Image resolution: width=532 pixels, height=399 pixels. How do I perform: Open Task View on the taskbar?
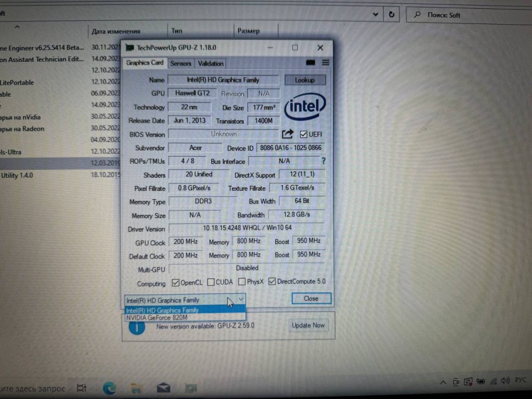(x=81, y=388)
